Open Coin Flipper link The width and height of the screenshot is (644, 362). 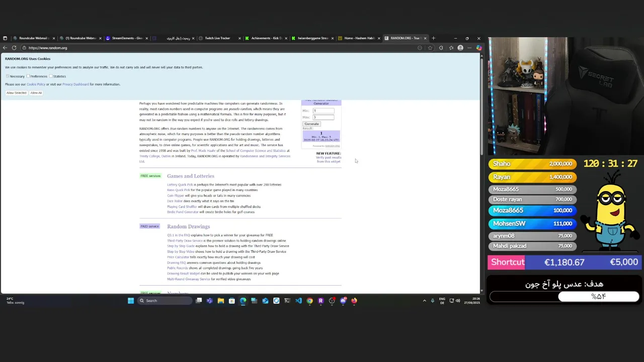click(x=176, y=196)
